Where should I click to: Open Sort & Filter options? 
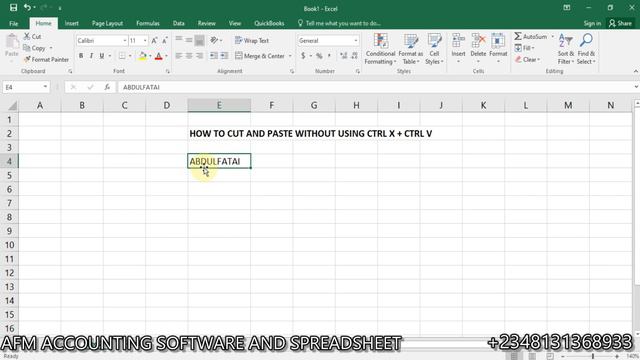[x=566, y=49]
